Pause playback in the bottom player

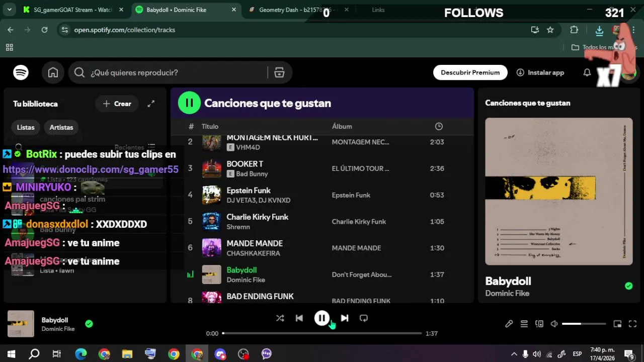[322, 318]
